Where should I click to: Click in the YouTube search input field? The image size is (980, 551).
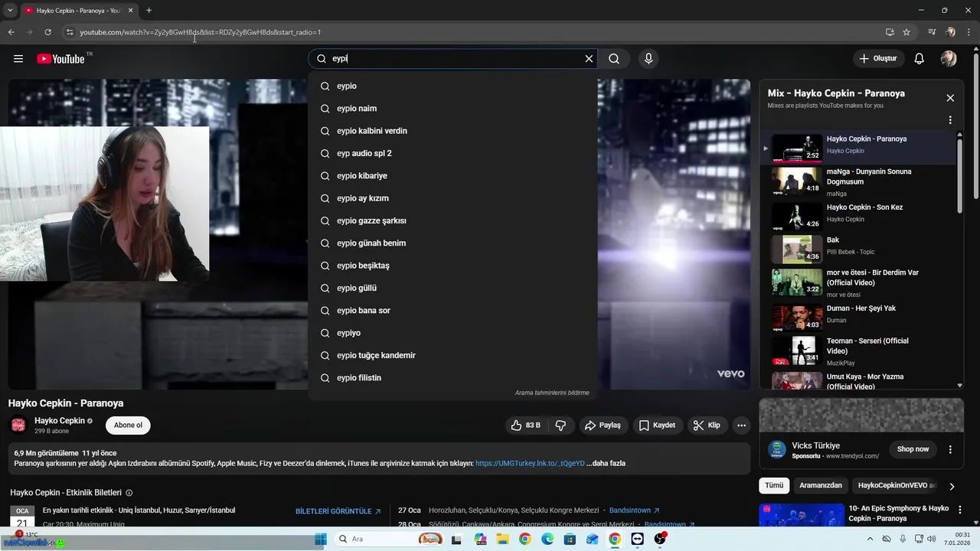coord(453,59)
